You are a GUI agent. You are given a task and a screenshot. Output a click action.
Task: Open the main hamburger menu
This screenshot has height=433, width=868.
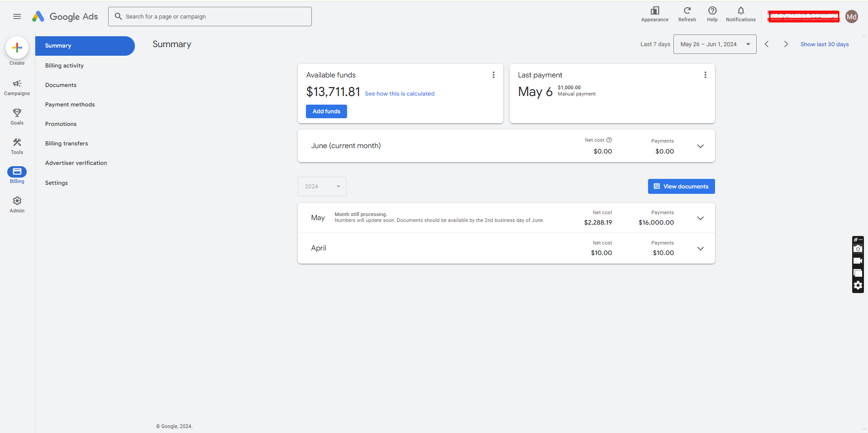[17, 16]
